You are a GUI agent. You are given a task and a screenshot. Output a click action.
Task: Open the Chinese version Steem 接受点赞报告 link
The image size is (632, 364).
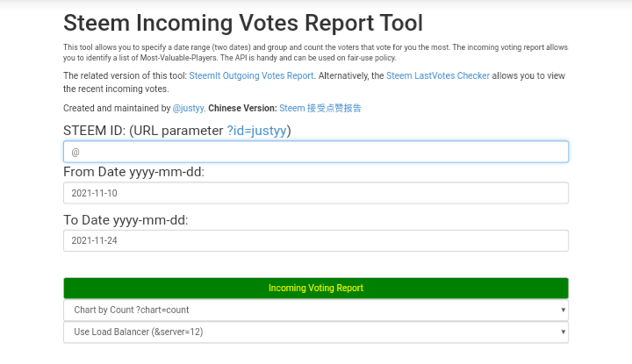[x=320, y=108]
